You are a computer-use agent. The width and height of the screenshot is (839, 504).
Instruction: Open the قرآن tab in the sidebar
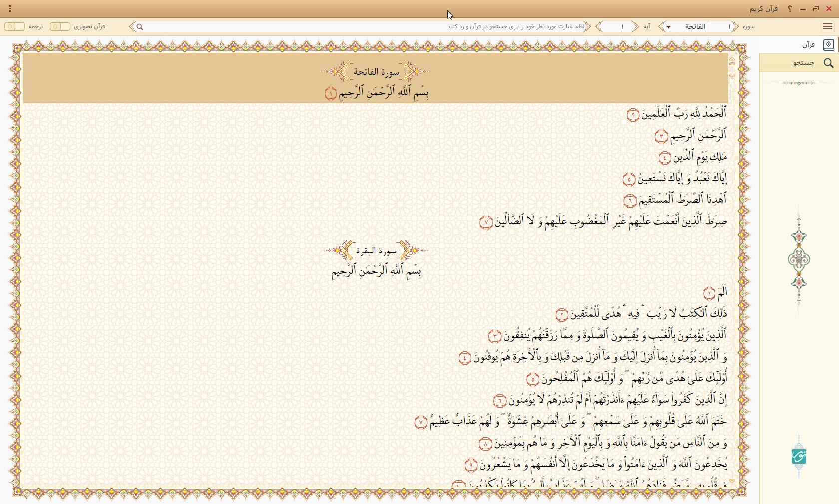click(x=799, y=45)
